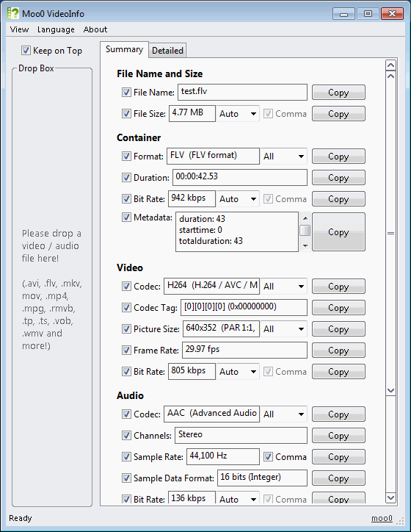The height and width of the screenshot is (532, 411).
Task: Click the Frame Rate text field
Action: click(x=244, y=351)
